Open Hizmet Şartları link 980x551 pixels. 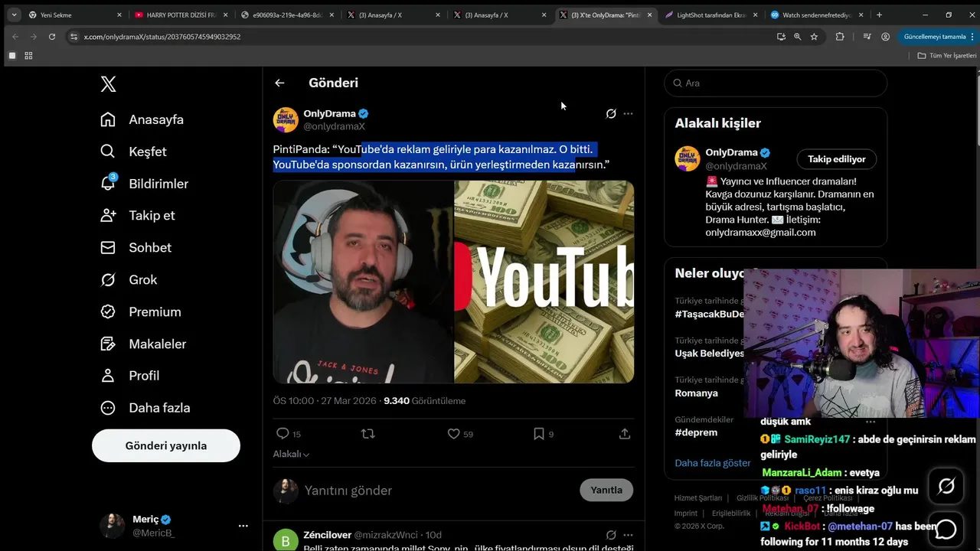pyautogui.click(x=697, y=498)
